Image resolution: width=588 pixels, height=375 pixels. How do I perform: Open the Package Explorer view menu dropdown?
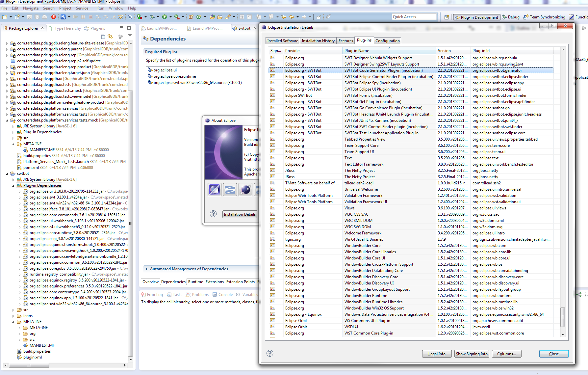point(130,36)
